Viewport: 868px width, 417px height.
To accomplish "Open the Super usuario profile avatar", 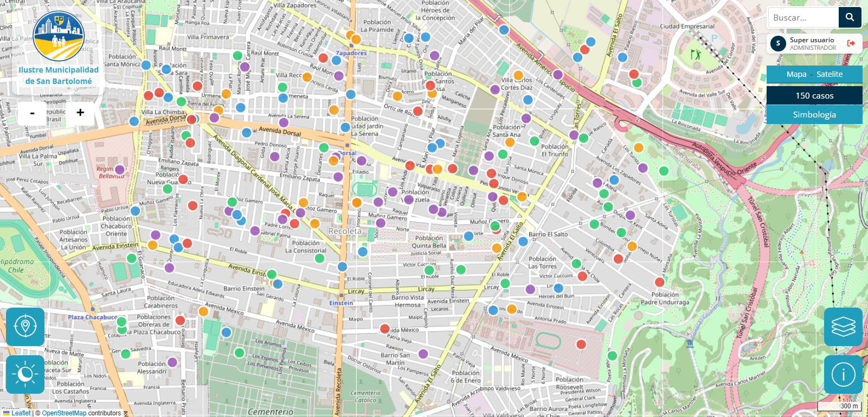I will pyautogui.click(x=778, y=43).
